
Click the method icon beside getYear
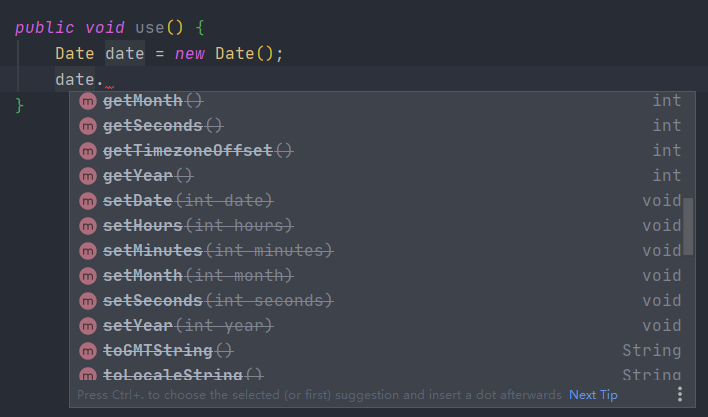tap(88, 176)
